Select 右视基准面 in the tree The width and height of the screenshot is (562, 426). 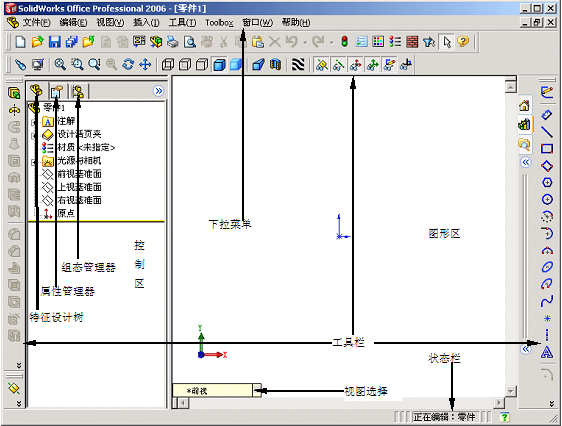[x=79, y=200]
